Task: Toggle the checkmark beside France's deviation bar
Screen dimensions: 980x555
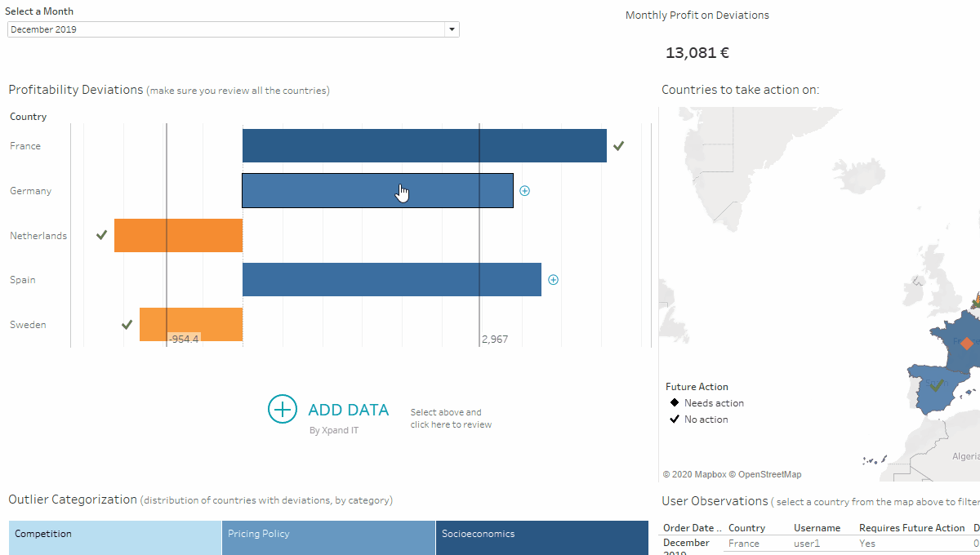Action: (618, 145)
